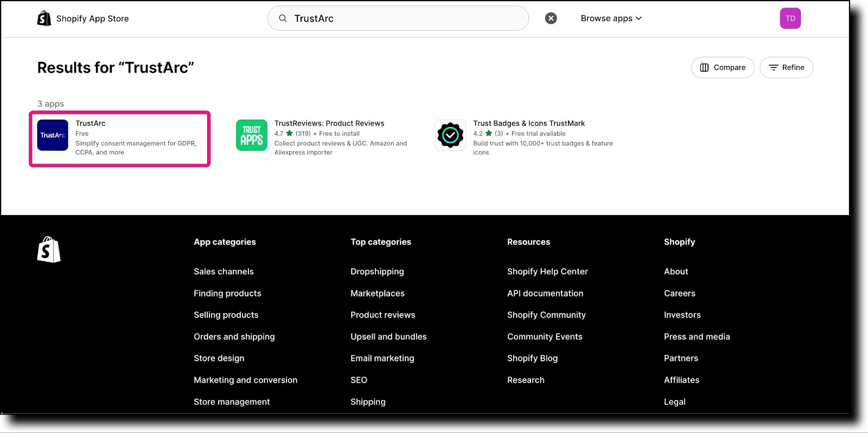868x433 pixels.
Task: Go to Finding products category
Action: point(227,293)
